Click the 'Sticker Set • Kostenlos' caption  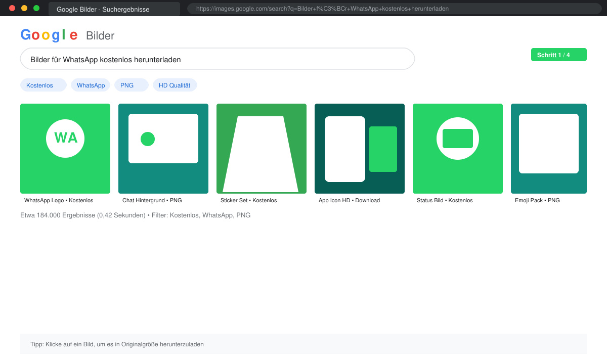[249, 201]
